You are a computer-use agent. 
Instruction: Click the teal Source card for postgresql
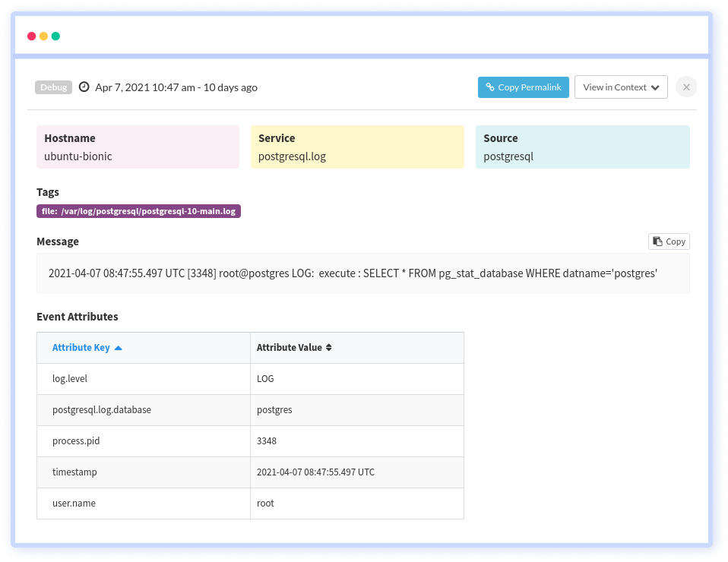(582, 147)
